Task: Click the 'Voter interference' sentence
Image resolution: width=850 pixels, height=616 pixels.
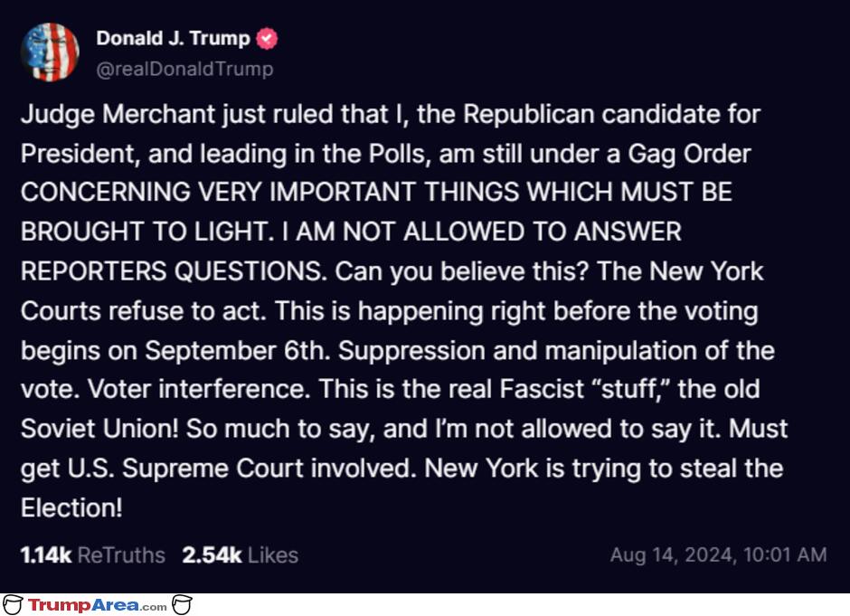Action: coord(199,389)
